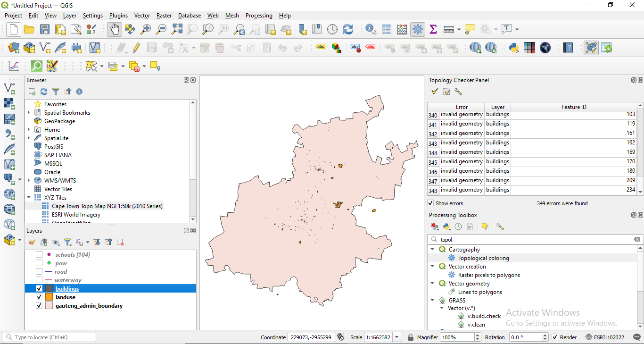Screen dimensions: 644x344
Task: Click the locator search field
Action: pyautogui.click(x=49, y=337)
